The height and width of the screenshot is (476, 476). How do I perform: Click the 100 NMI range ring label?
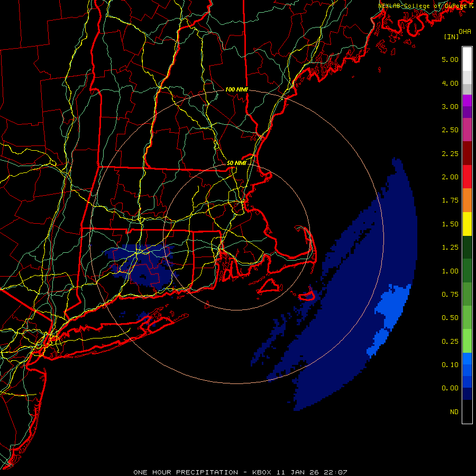[x=236, y=89]
